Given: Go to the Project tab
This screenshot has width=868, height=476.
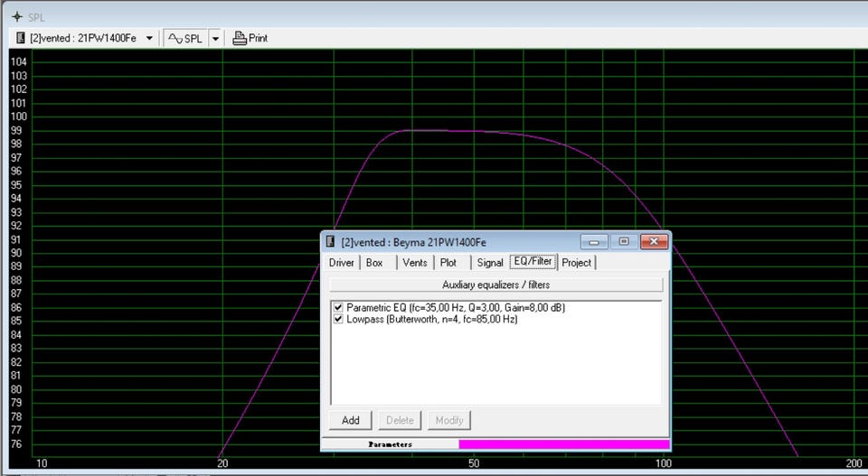Looking at the screenshot, I should pyautogui.click(x=576, y=263).
